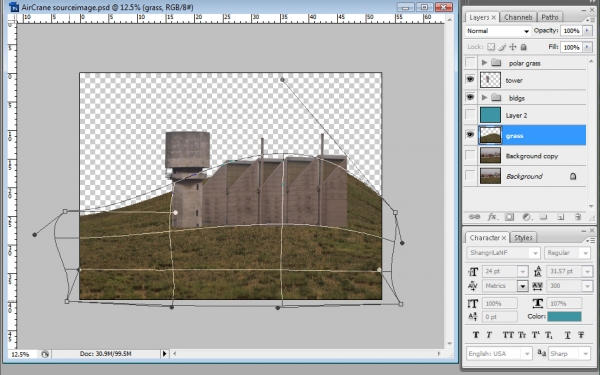Viewport: 600px width, 375px height.
Task: Lock transparent pixels
Action: tap(491, 47)
